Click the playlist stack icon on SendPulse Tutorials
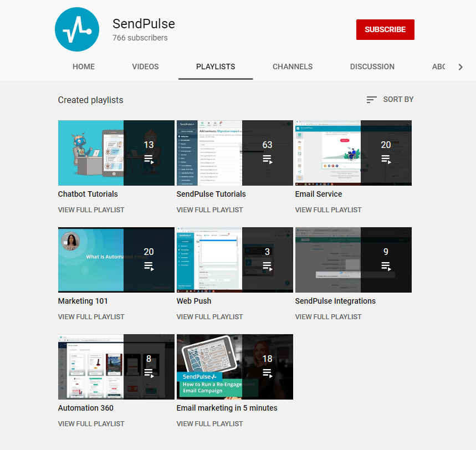 click(x=267, y=160)
